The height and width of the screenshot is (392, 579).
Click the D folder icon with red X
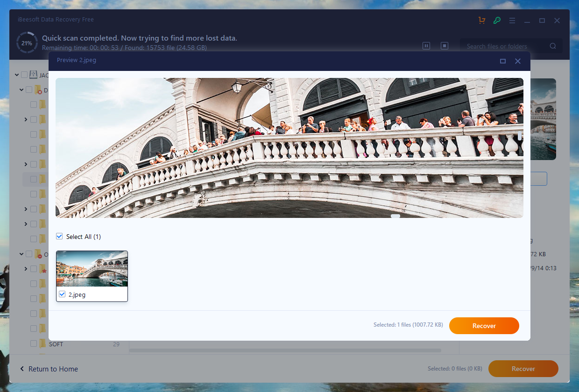click(38, 90)
